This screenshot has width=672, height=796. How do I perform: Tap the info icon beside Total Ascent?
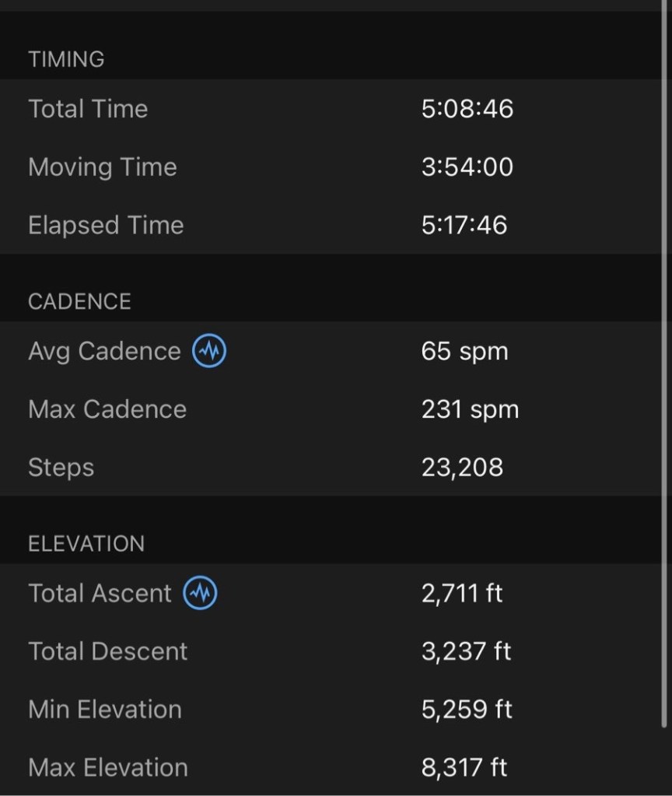click(201, 594)
